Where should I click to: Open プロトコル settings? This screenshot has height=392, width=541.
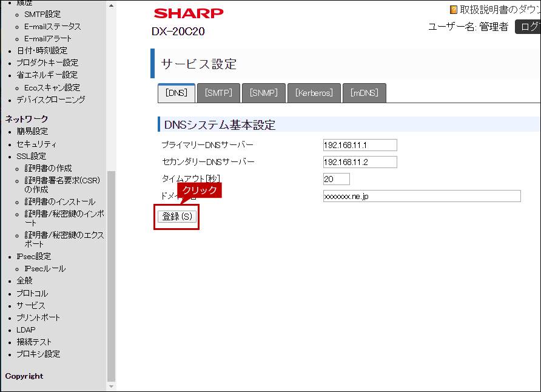point(32,293)
